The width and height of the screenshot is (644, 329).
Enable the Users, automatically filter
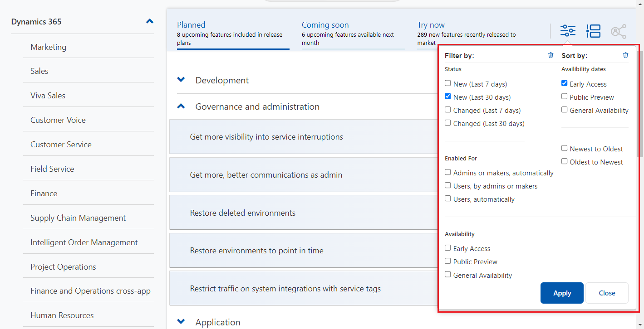(x=447, y=198)
